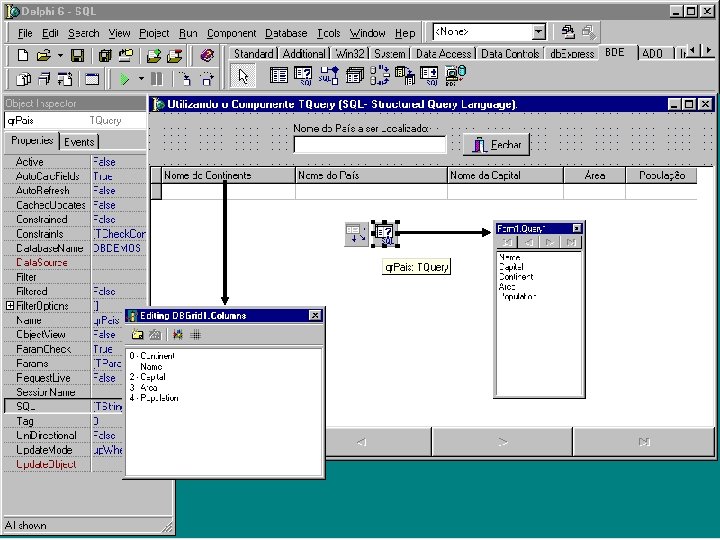Select '2 - Capital' in Columns editor
The image size is (720, 540).
(x=147, y=377)
